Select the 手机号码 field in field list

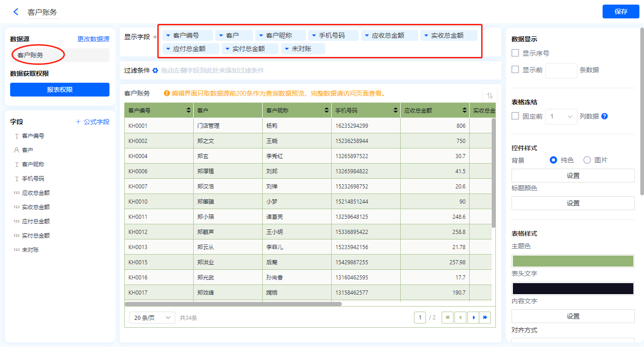point(33,178)
